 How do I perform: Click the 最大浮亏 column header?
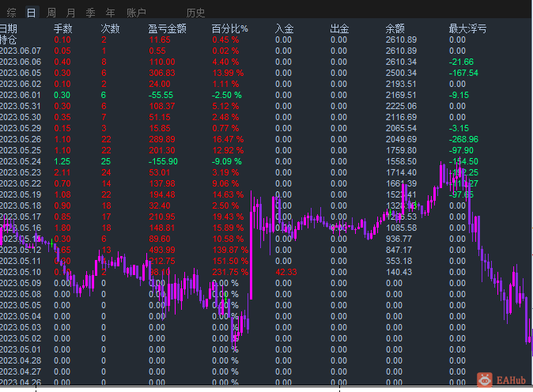pos(464,28)
